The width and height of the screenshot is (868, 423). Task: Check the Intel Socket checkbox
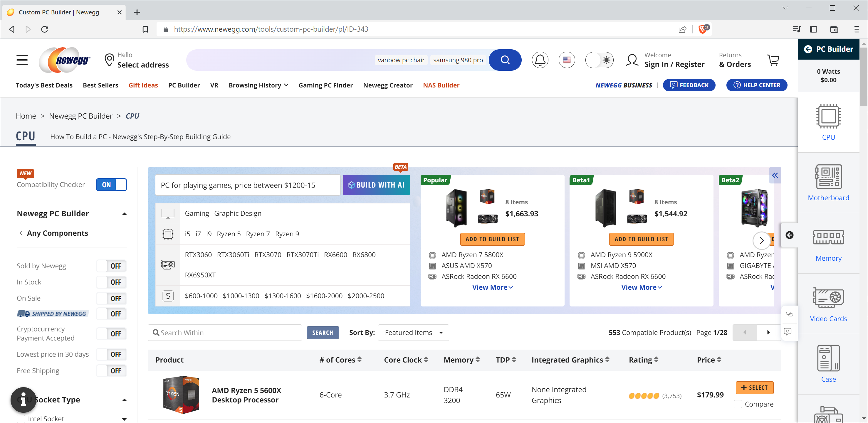[x=21, y=419]
